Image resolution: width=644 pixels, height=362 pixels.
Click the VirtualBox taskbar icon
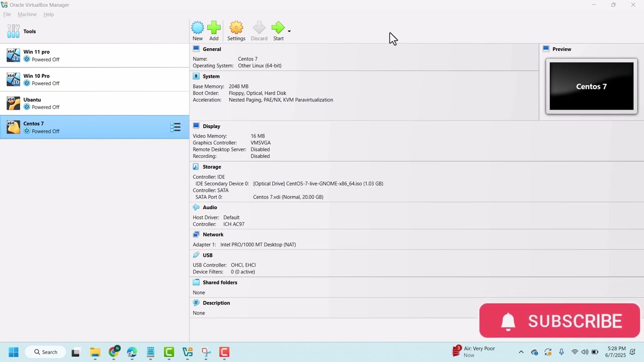coord(188,352)
